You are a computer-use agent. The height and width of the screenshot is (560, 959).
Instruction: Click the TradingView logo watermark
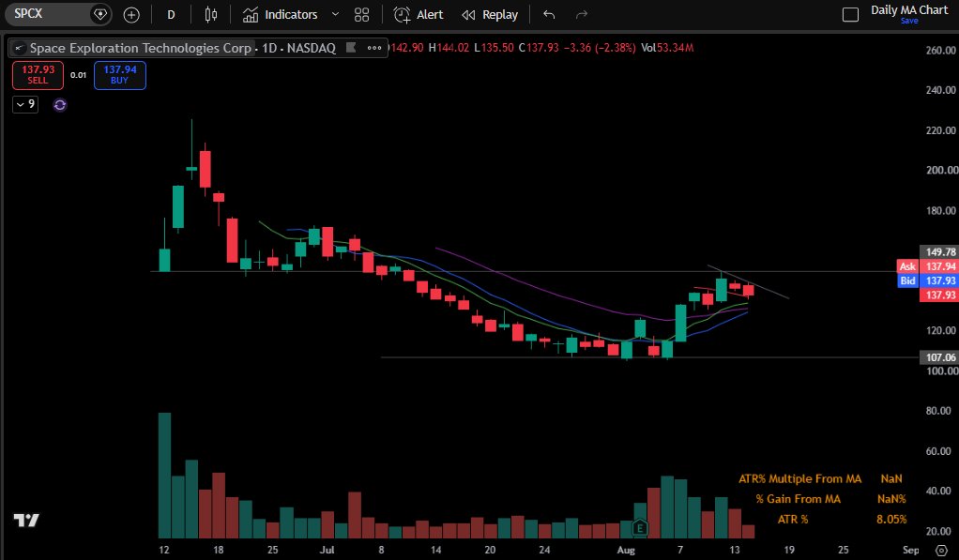point(26,521)
